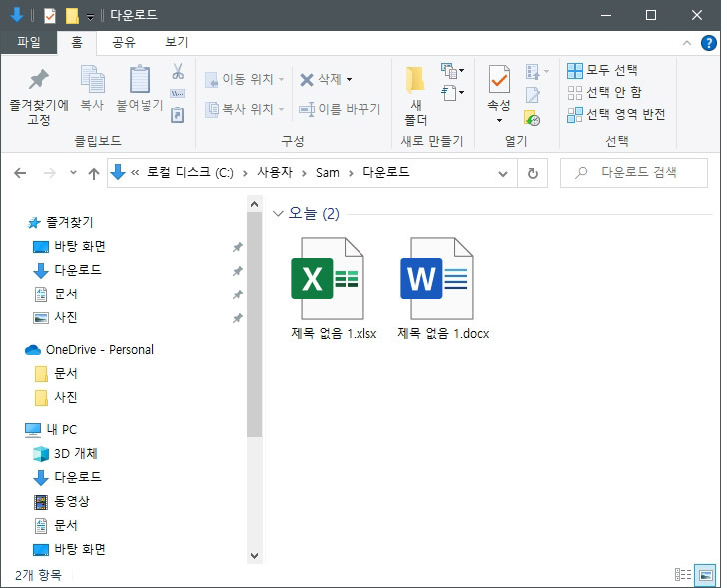Switch to Large icons view in status bar
The width and height of the screenshot is (721, 588).
[x=705, y=575]
